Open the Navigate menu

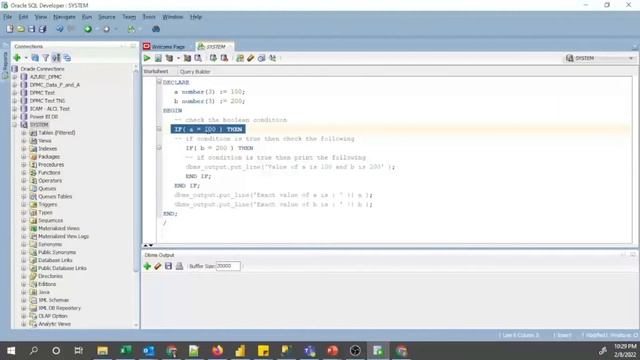(x=64, y=17)
